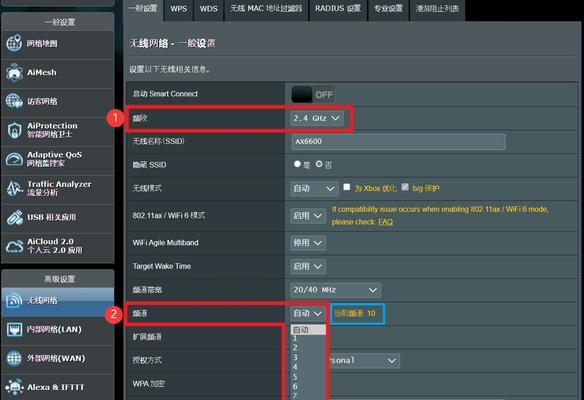Open Traffic Analyzer menu entry text
584x400 pixels.
click(59, 188)
